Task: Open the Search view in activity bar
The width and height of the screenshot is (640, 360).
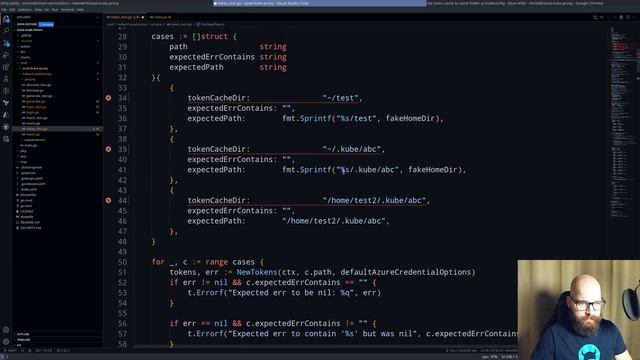Action: click(x=6, y=31)
